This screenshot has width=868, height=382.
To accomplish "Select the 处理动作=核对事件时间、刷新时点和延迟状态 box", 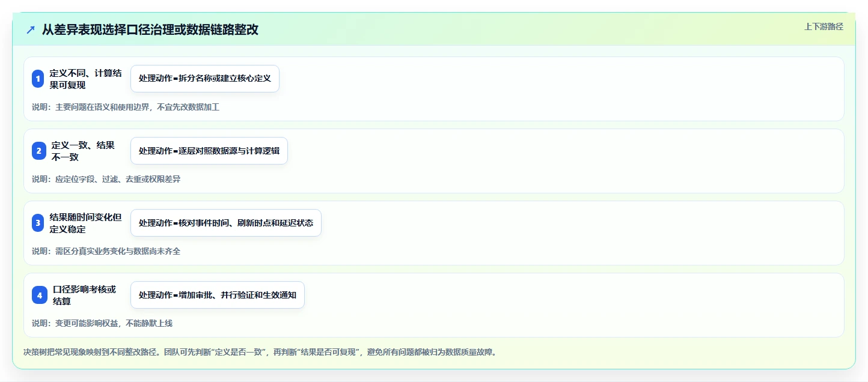I will point(226,223).
